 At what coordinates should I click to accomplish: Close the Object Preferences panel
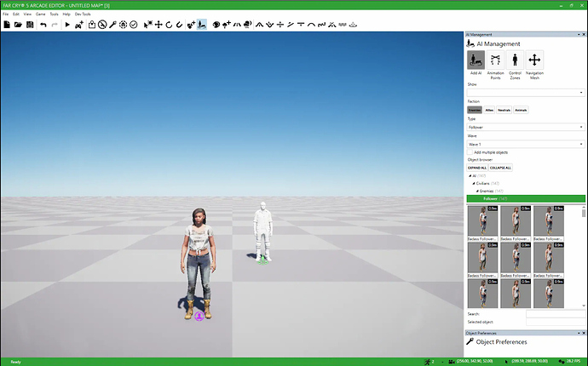click(584, 333)
